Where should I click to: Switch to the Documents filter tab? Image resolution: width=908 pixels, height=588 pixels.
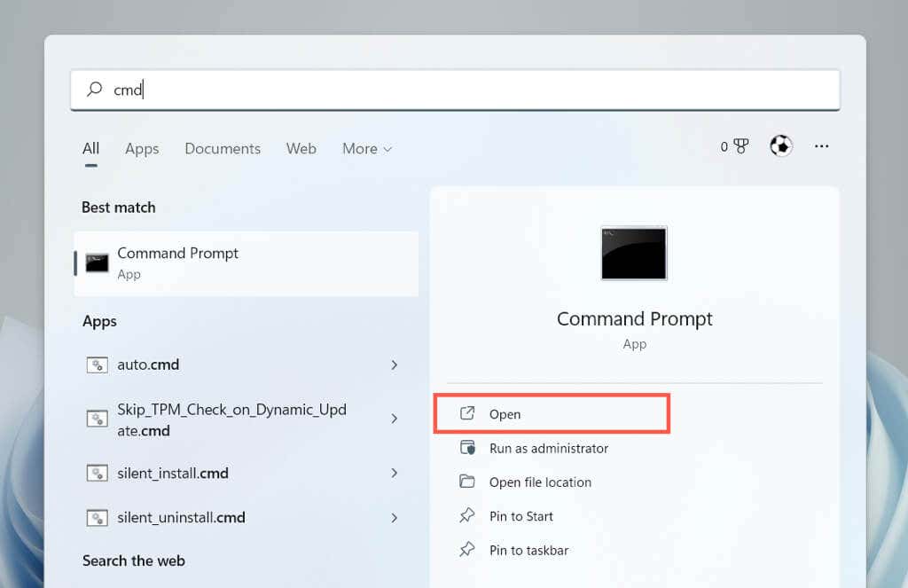coord(223,149)
